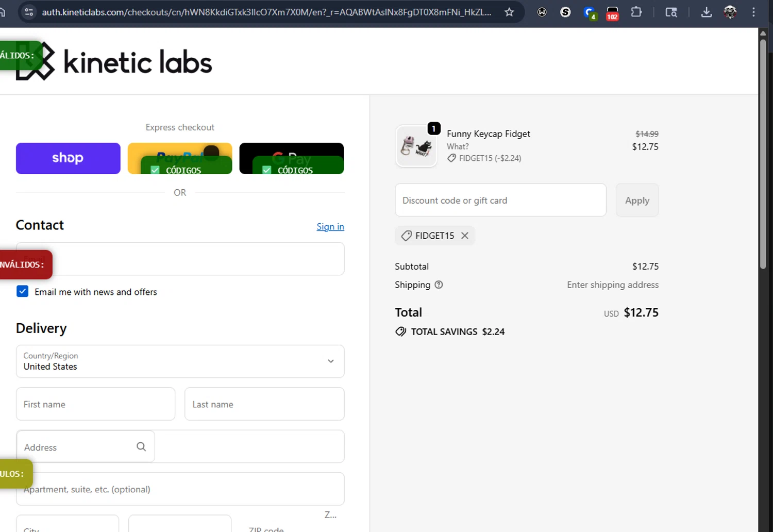Open site information icon in address bar
The width and height of the screenshot is (773, 532).
pyautogui.click(x=29, y=12)
